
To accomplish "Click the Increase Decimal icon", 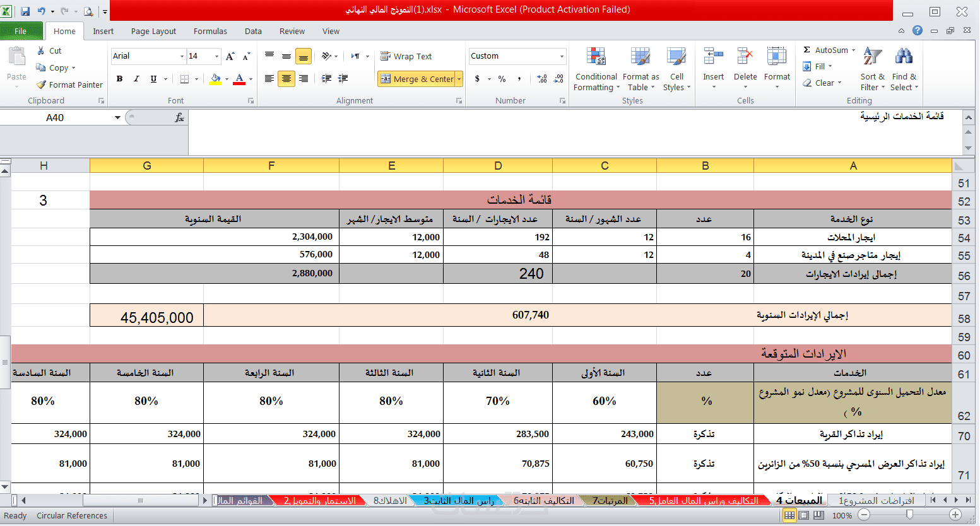I will point(542,79).
